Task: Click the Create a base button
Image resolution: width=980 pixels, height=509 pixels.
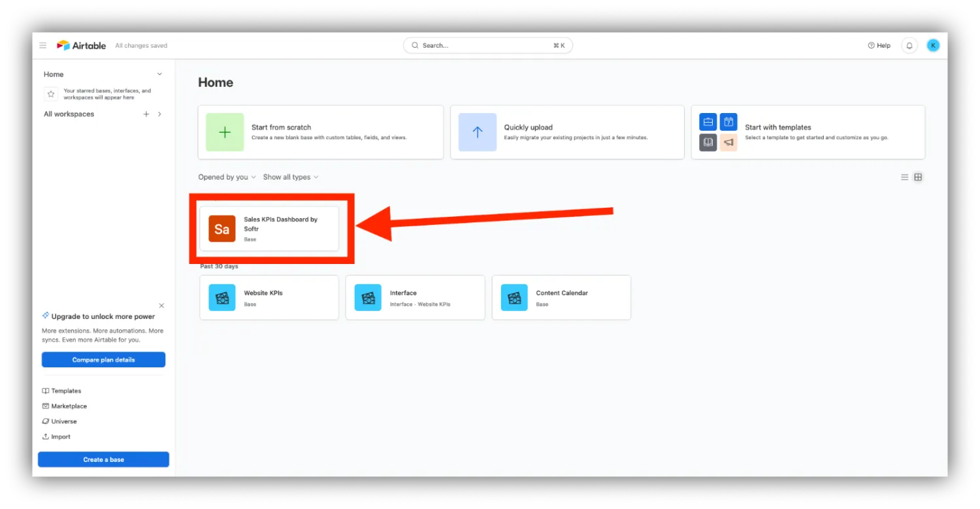Action: (x=103, y=459)
